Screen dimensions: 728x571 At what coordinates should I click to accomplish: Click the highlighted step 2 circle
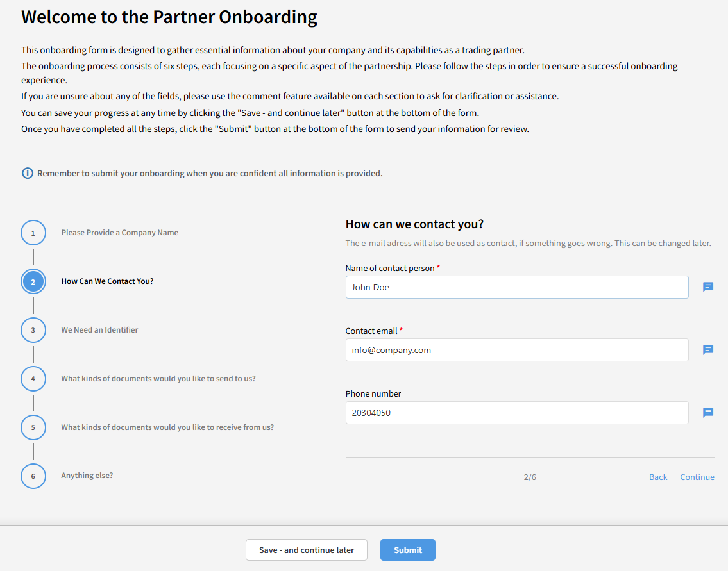[x=33, y=281]
